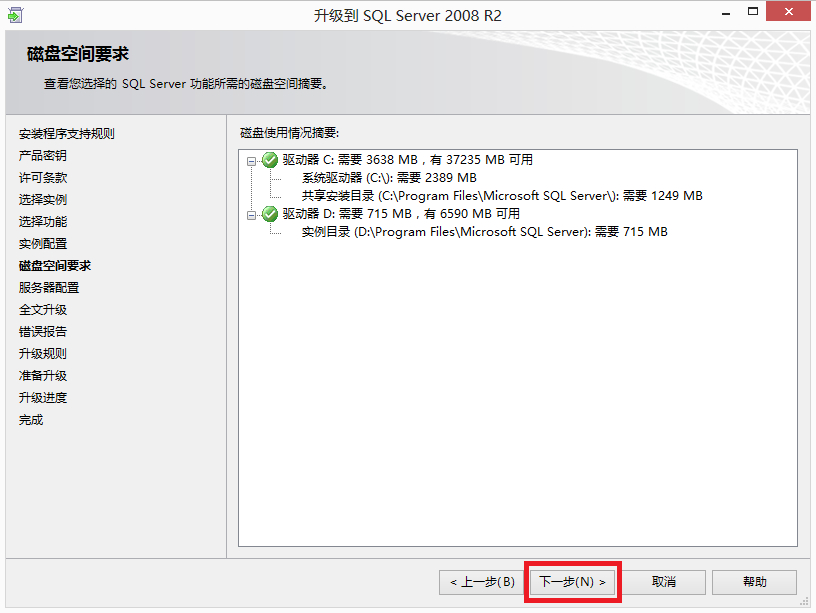Maximize the setup window
This screenshot has width=816, height=613.
coord(753,11)
